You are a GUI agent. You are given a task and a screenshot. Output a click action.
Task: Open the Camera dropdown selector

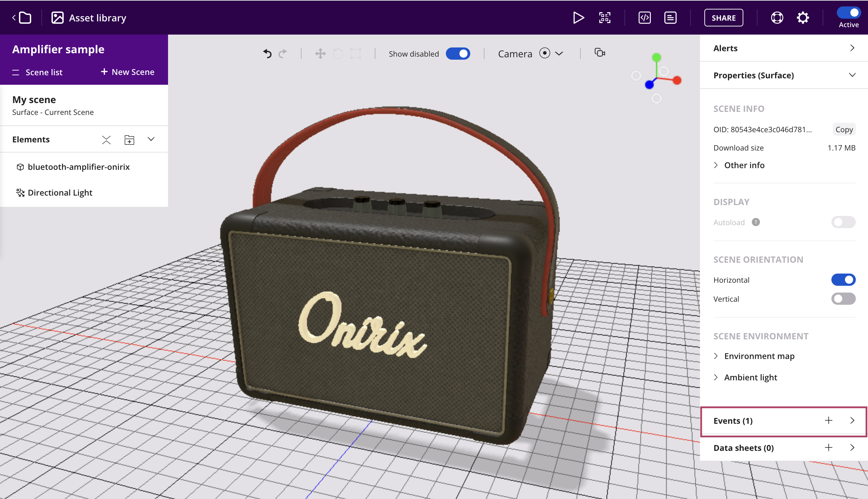click(559, 54)
